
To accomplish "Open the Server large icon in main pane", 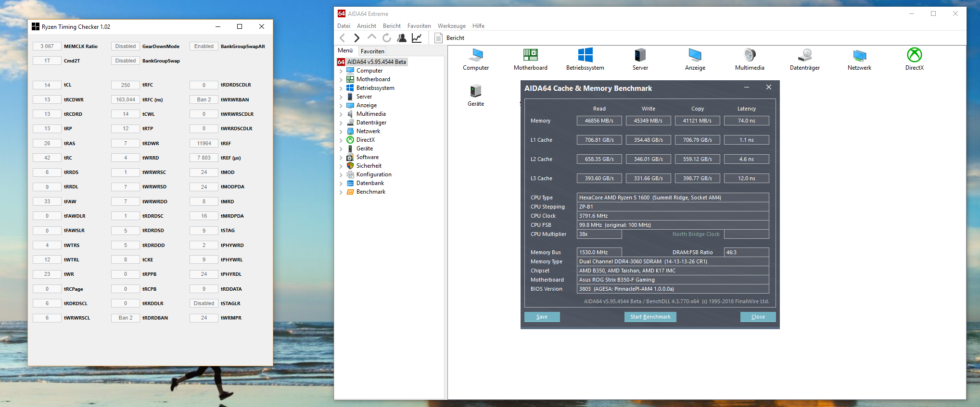I will tap(640, 59).
